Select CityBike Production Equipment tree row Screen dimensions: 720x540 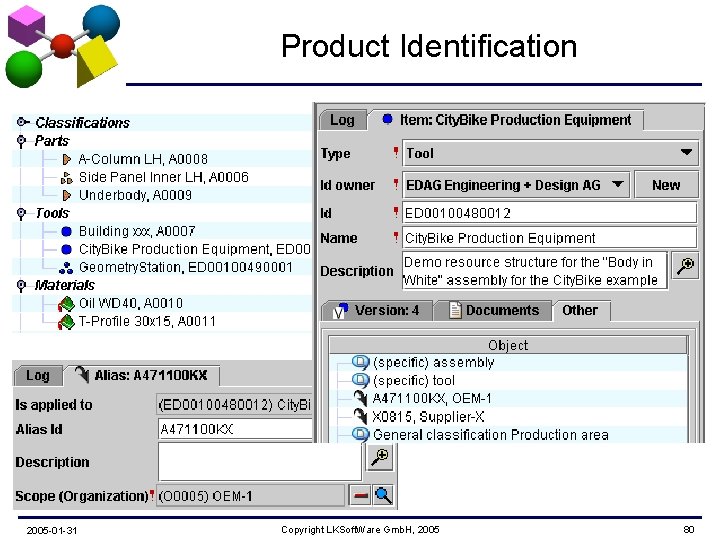click(195, 249)
